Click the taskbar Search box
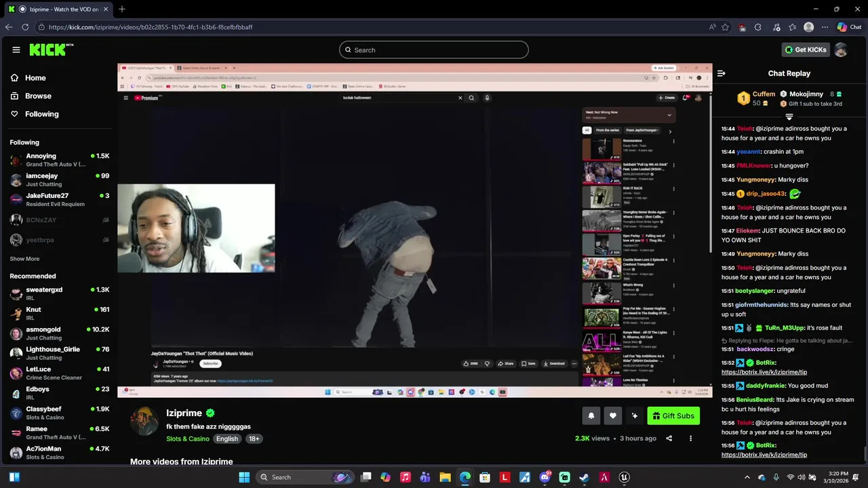 (x=304, y=477)
